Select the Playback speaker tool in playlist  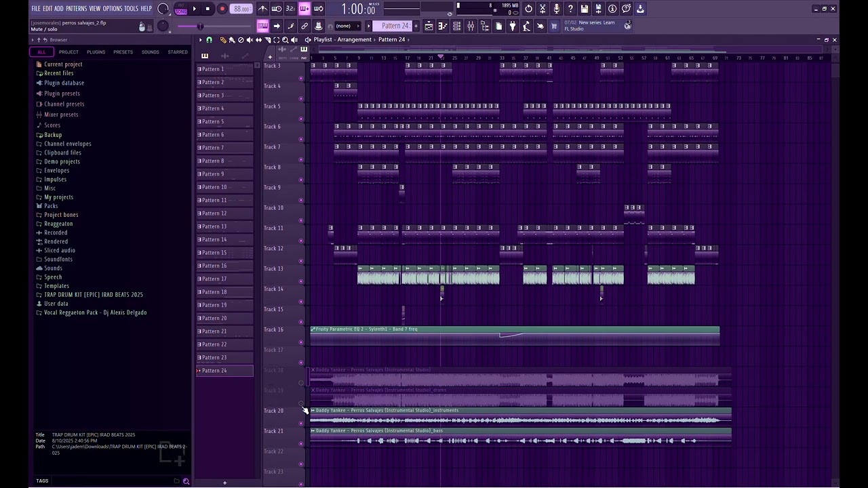coord(294,40)
